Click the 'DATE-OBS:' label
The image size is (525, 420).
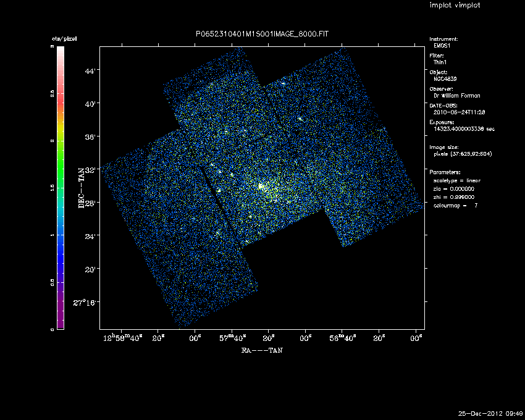[443, 106]
